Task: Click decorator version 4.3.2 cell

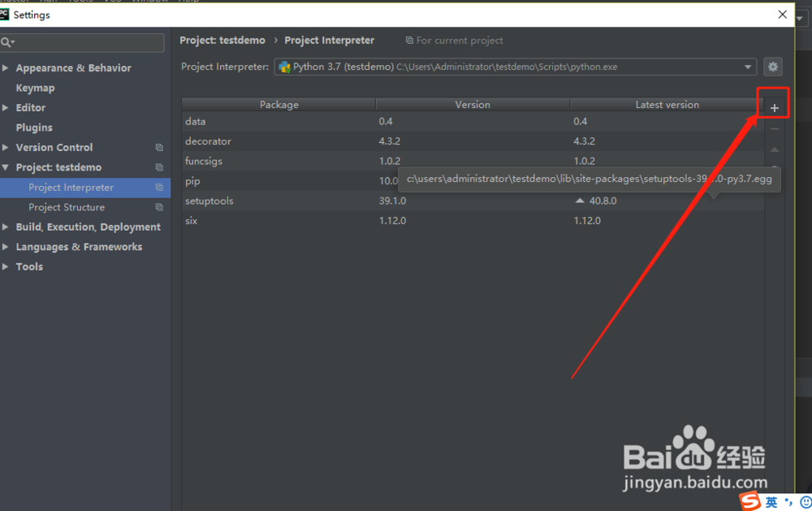Action: tap(390, 141)
